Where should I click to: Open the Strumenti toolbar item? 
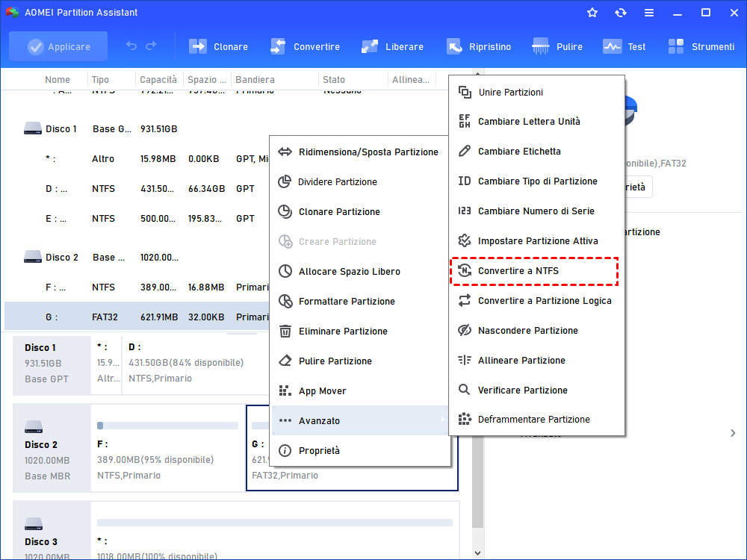coord(701,46)
